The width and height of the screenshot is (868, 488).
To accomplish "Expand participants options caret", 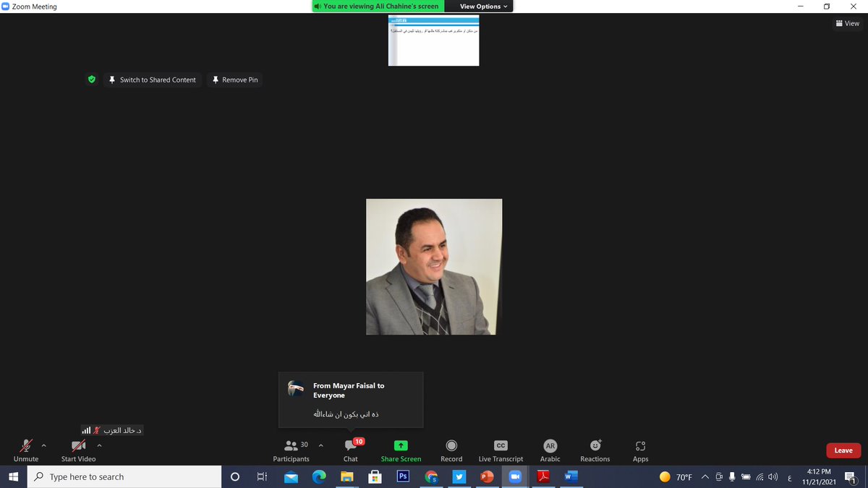I will point(320,445).
